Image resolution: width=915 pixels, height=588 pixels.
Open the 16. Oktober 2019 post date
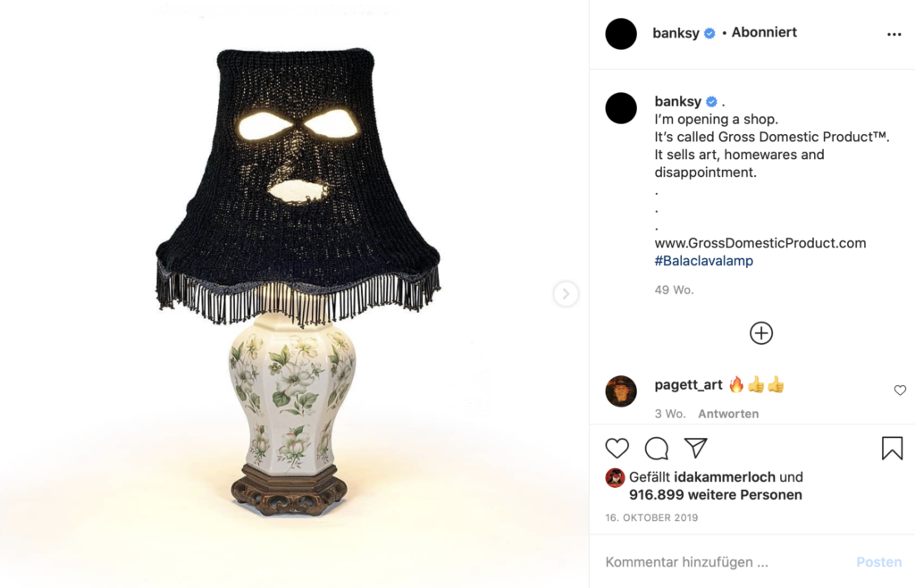point(651,517)
